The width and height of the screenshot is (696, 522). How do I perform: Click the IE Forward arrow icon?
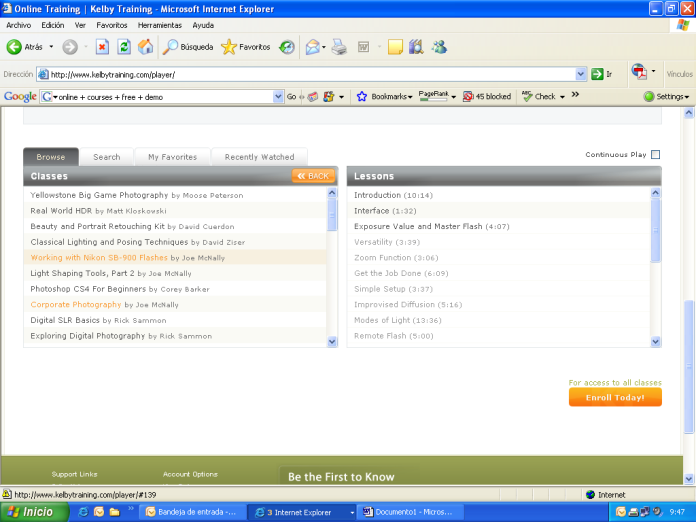[x=70, y=47]
